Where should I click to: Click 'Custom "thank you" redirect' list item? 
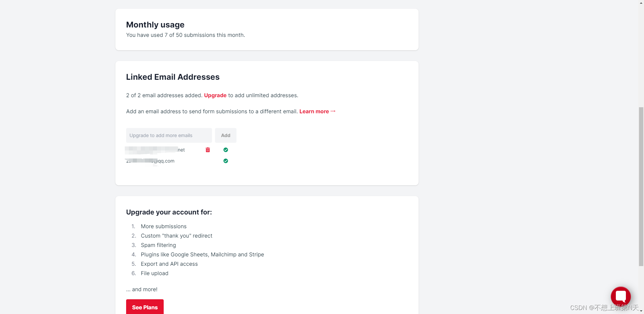point(176,236)
